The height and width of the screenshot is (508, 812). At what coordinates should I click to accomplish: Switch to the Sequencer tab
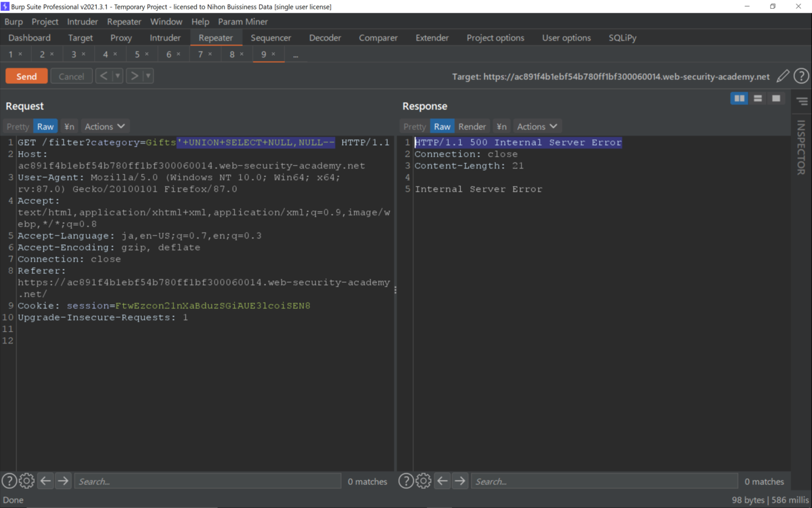tap(271, 38)
